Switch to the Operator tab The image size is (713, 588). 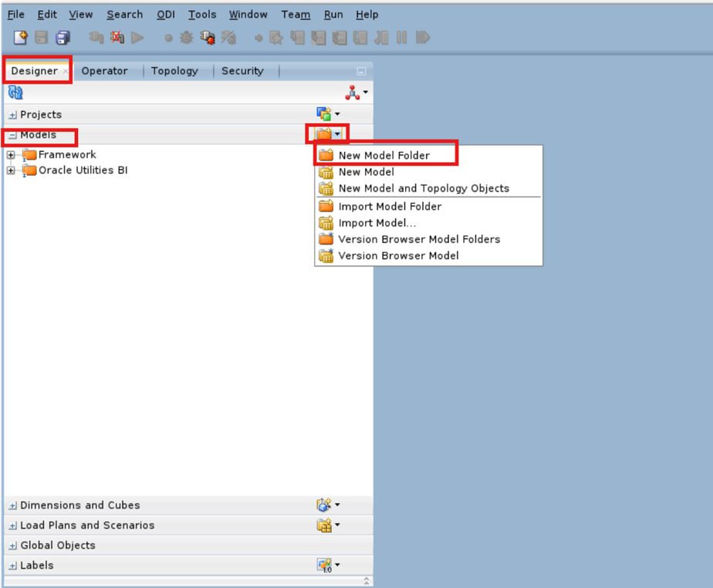[106, 70]
